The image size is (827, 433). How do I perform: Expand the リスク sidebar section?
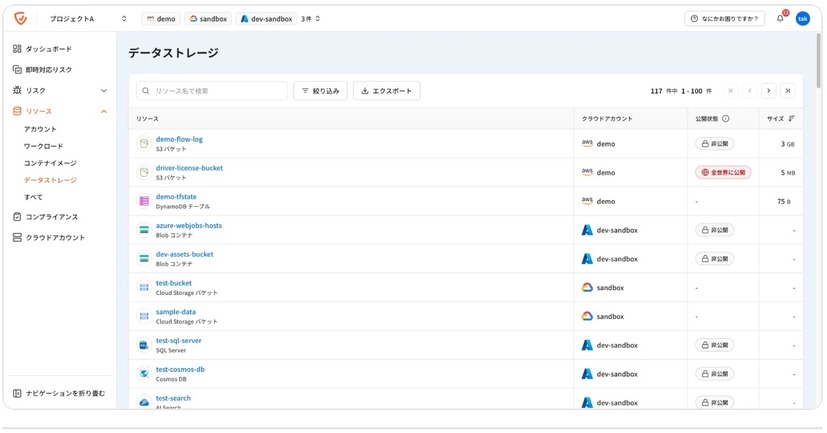point(104,91)
